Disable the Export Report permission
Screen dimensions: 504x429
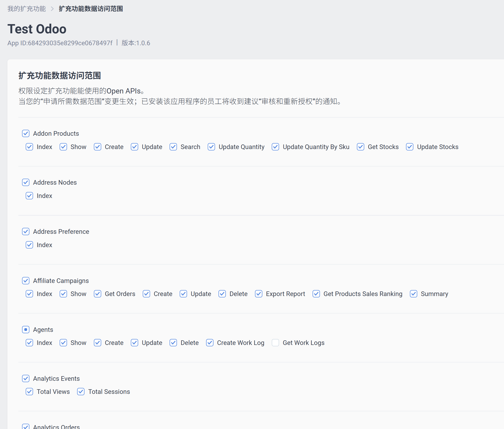pyautogui.click(x=259, y=294)
